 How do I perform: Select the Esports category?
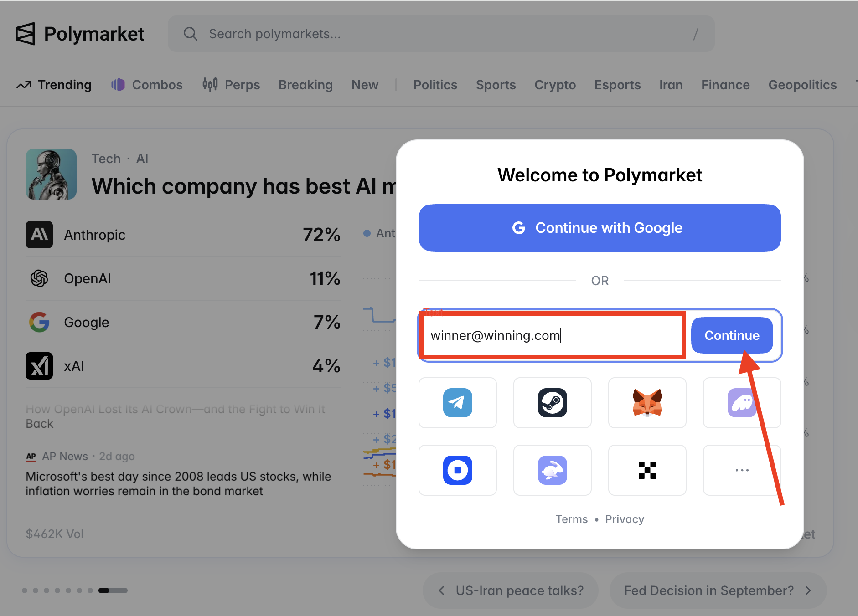pos(618,85)
